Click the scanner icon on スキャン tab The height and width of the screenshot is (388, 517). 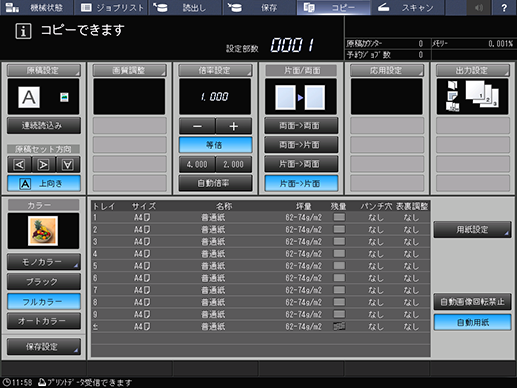pos(384,7)
